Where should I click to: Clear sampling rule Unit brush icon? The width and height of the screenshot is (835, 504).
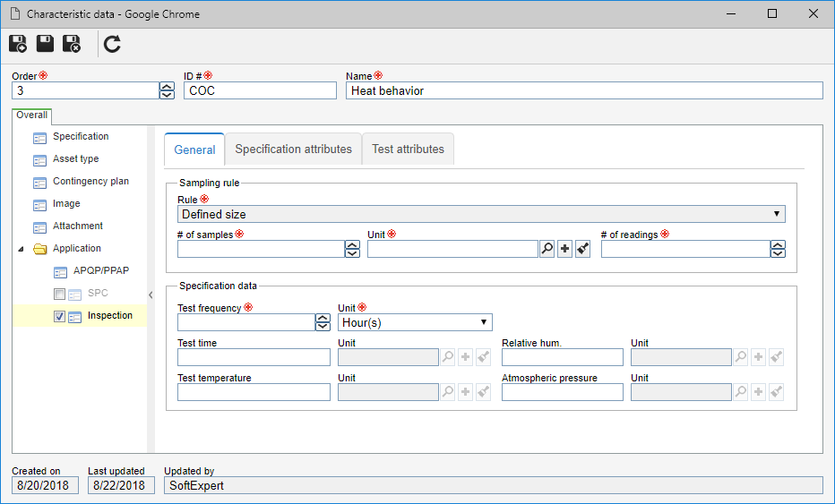(x=582, y=249)
